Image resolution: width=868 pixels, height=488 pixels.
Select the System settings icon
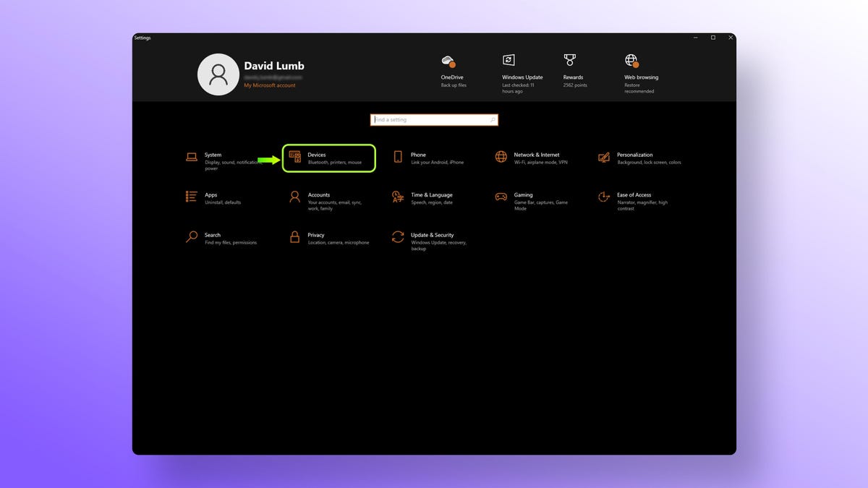click(x=191, y=157)
